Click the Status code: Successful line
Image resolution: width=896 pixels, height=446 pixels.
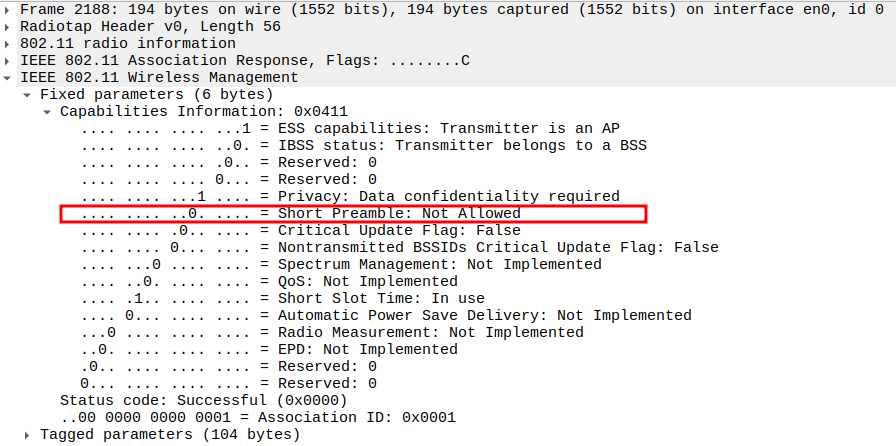pos(203,401)
